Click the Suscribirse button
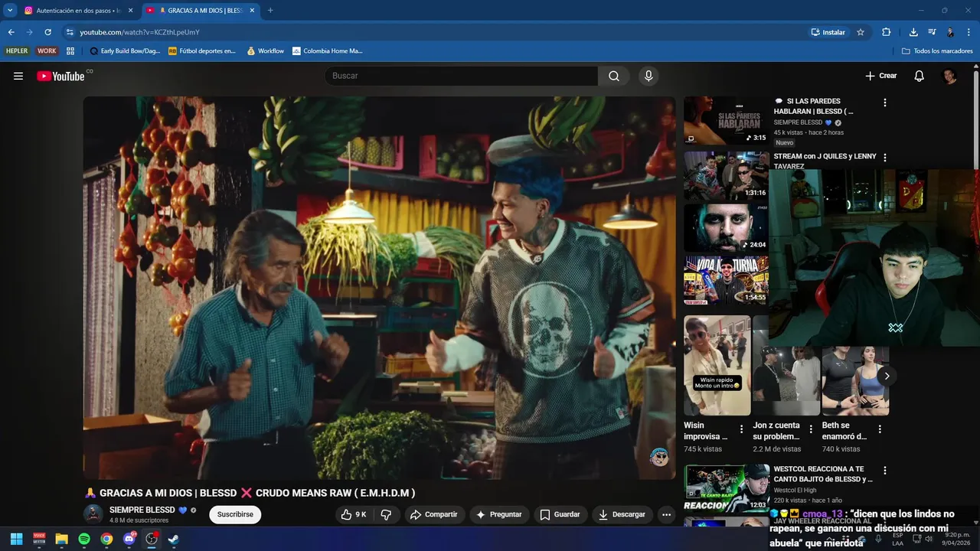 pyautogui.click(x=235, y=515)
